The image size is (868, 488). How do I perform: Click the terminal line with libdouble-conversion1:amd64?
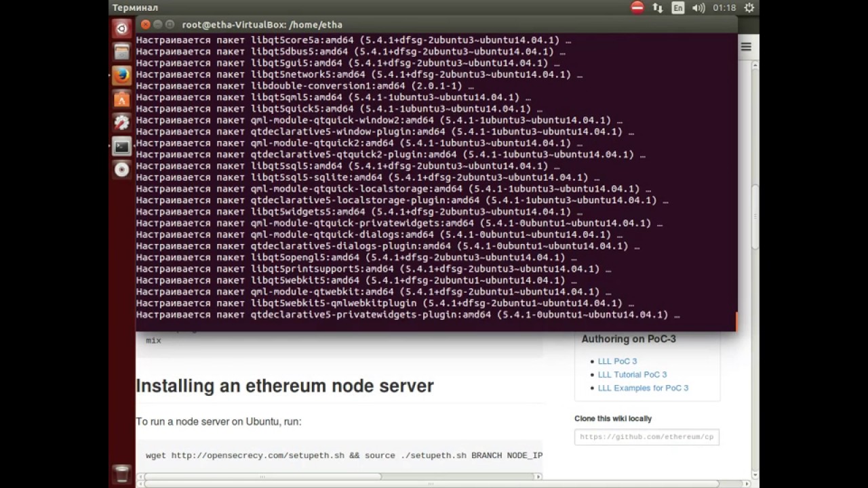(305, 86)
